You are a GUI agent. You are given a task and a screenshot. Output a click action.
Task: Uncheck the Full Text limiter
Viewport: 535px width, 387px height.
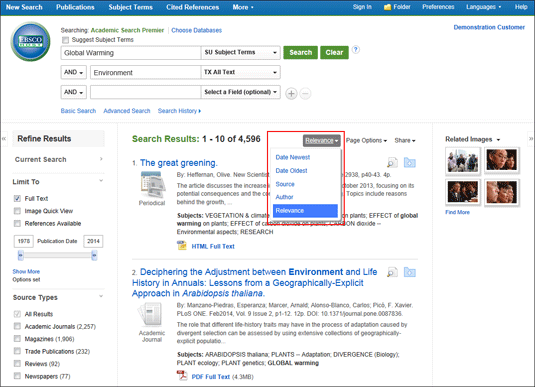(x=17, y=198)
